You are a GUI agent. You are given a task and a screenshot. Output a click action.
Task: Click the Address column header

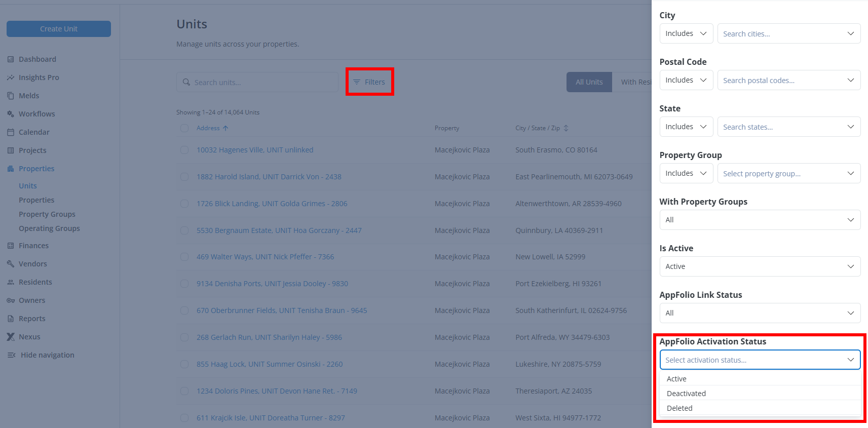click(x=208, y=128)
